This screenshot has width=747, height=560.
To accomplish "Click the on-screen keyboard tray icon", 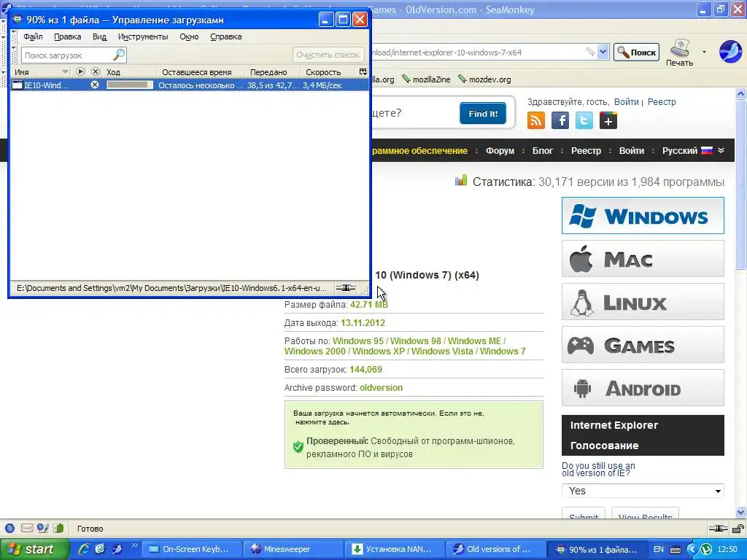I will click(676, 550).
